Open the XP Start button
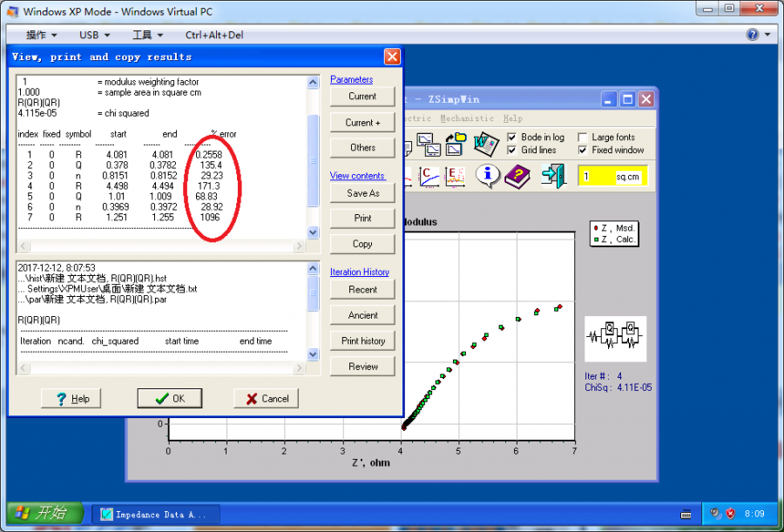The image size is (784, 532). pyautogui.click(x=44, y=513)
